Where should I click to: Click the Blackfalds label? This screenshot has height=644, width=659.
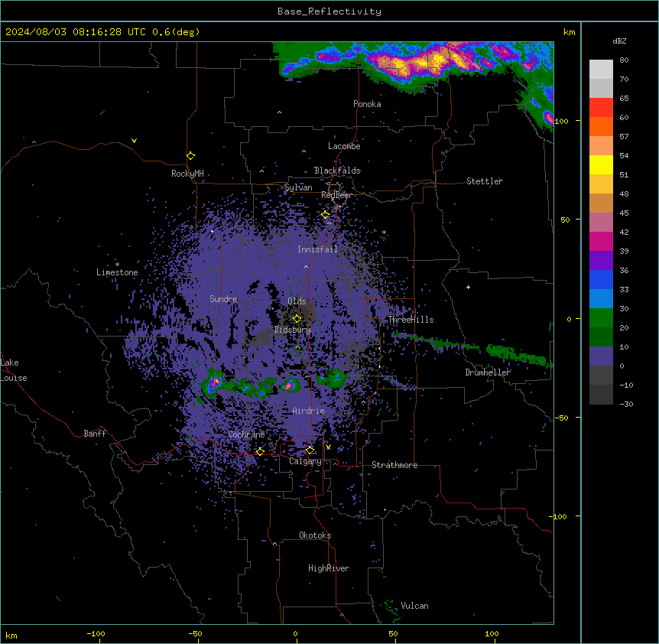point(337,171)
